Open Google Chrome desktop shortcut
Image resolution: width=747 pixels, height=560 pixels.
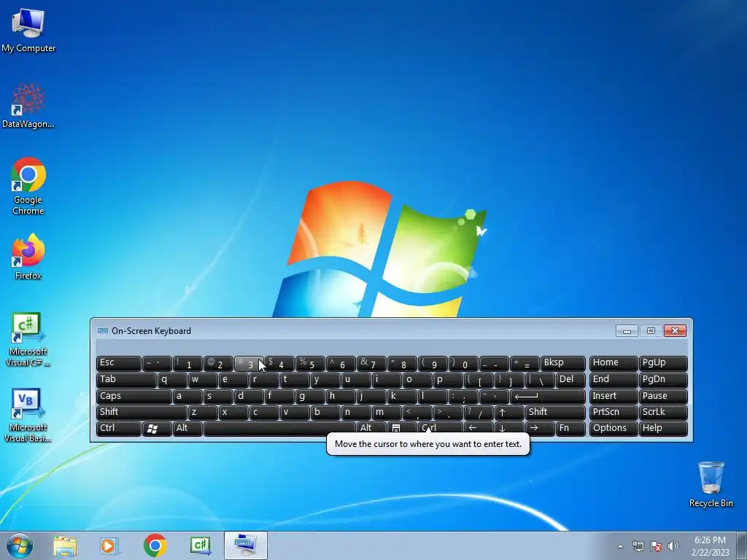[28, 186]
